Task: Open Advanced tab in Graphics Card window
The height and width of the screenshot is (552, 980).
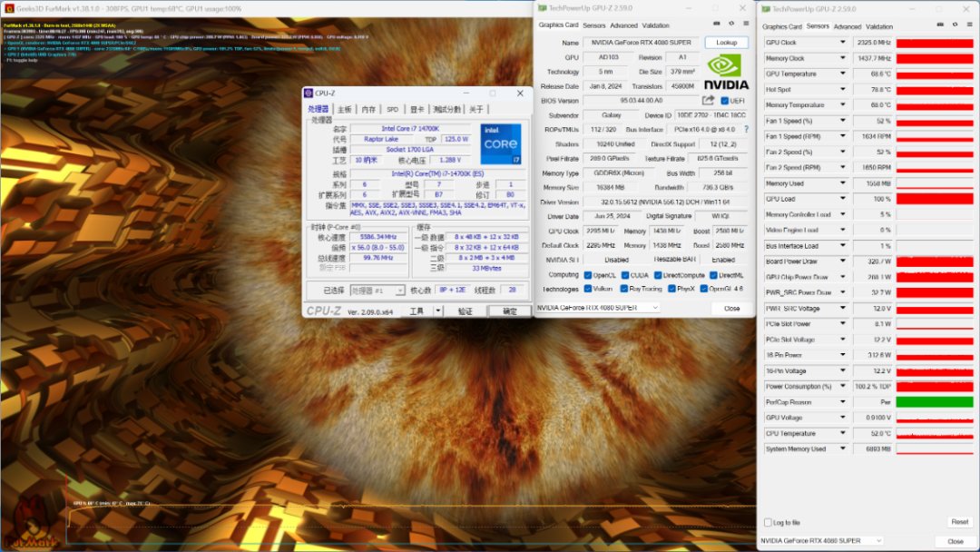Action: [x=623, y=25]
